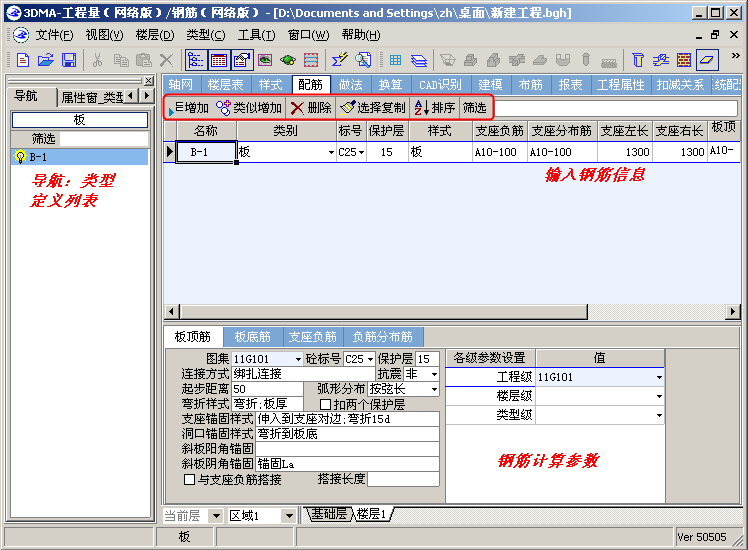This screenshot has height=550, width=748.
Task: Click the purple eye preview icon
Action: click(x=265, y=60)
